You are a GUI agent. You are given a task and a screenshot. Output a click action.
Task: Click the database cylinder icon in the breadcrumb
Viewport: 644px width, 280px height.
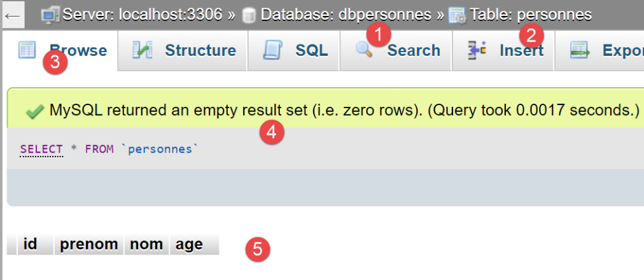(248, 15)
